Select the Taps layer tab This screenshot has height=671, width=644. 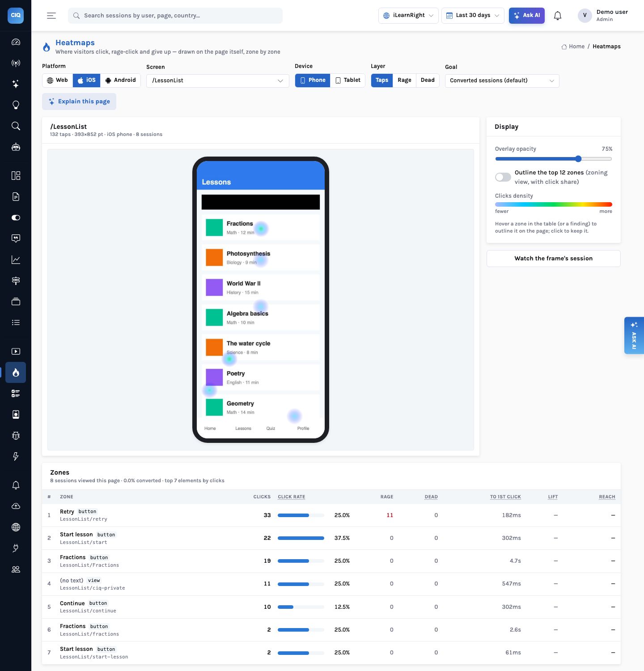(382, 81)
